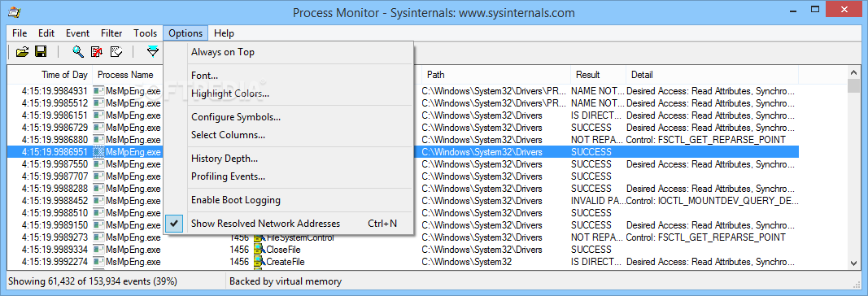This screenshot has height=296, width=868.
Task: Open the Help menu
Action: pyautogui.click(x=224, y=33)
